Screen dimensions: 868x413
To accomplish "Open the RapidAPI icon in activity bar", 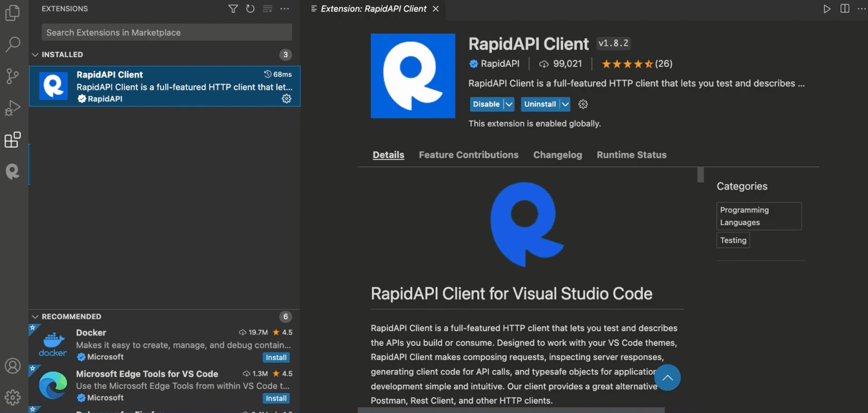I will (x=13, y=171).
